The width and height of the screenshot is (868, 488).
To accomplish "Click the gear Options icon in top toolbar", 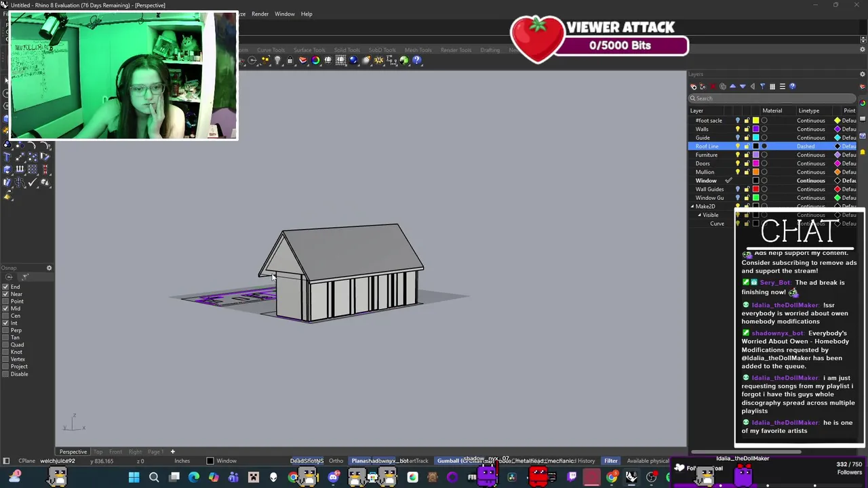I will click(379, 60).
